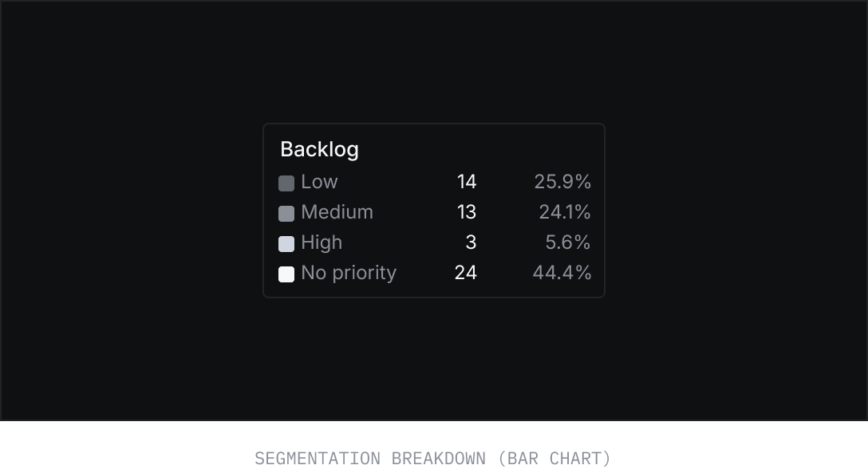Click the High priority color swatch
Screen dimensions: 868x469
coord(286,244)
